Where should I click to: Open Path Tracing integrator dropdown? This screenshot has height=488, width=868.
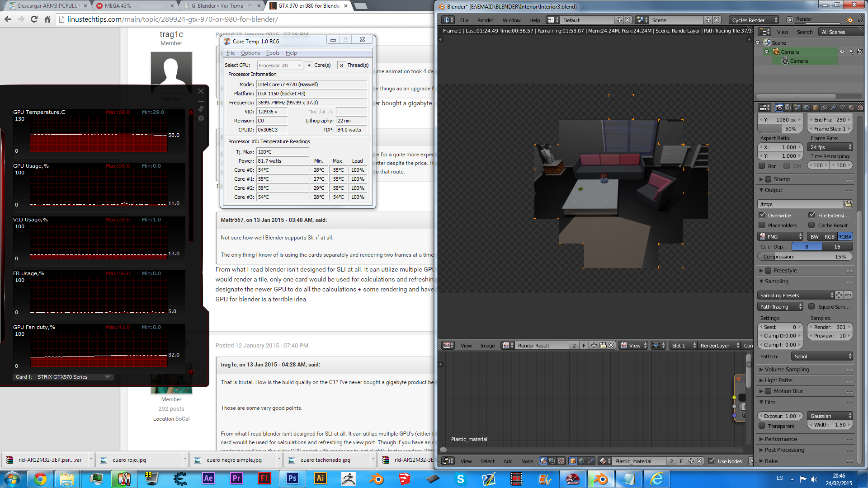coord(780,306)
